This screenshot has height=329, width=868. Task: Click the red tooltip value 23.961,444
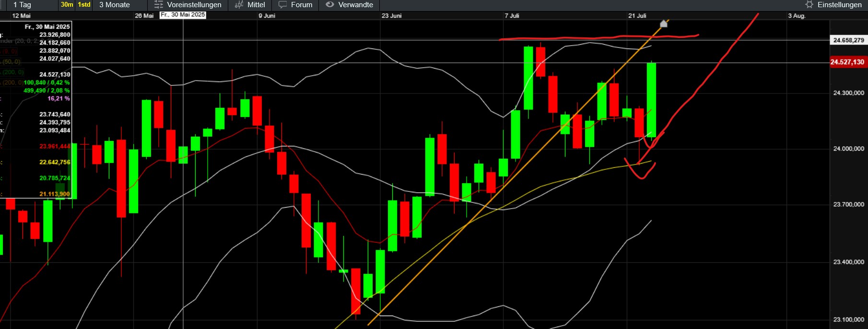point(55,146)
